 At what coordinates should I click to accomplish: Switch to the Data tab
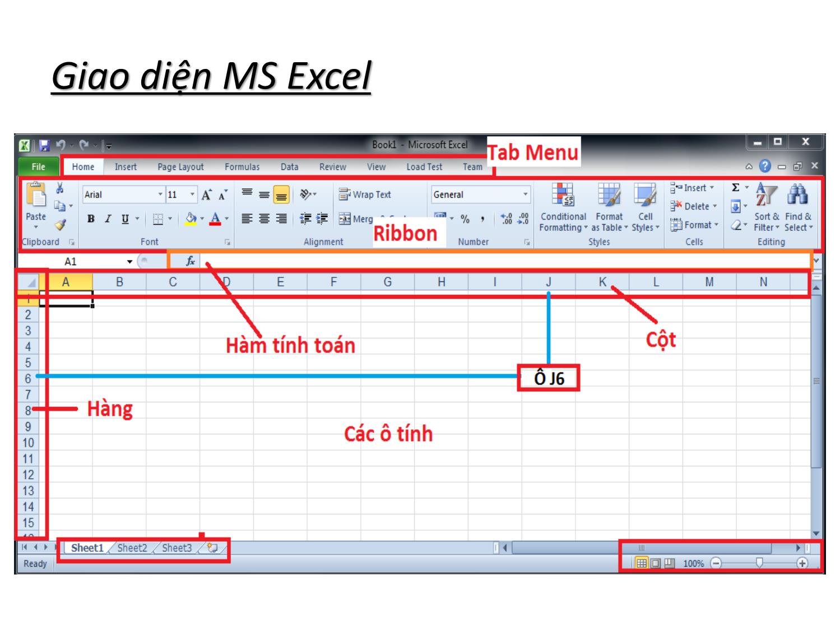(x=289, y=167)
